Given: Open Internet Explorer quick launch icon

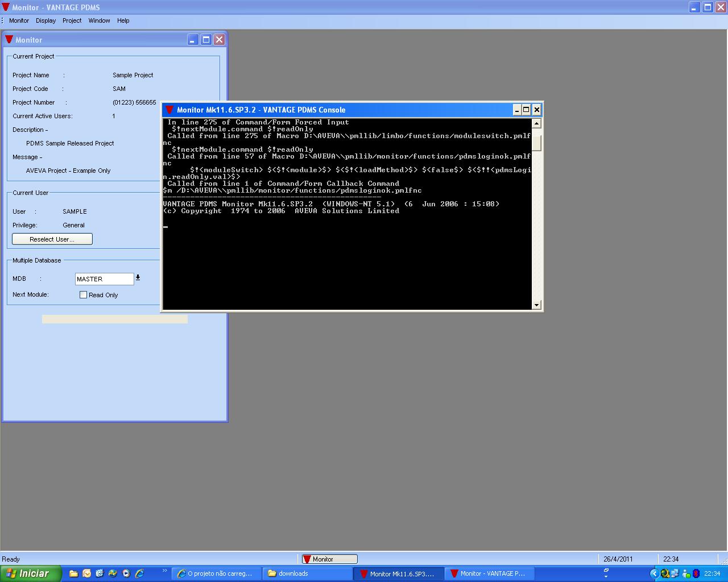Looking at the screenshot, I should [x=139, y=573].
